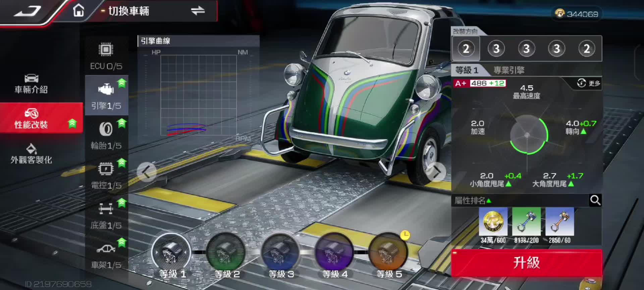Tap the gold coin balance 344069
This screenshot has width=644, height=290.
tap(577, 14)
